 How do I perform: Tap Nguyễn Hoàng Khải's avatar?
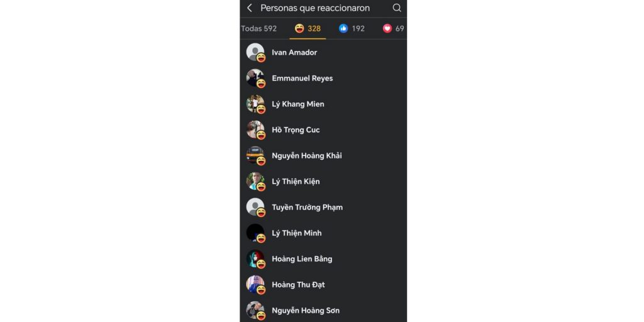click(255, 155)
